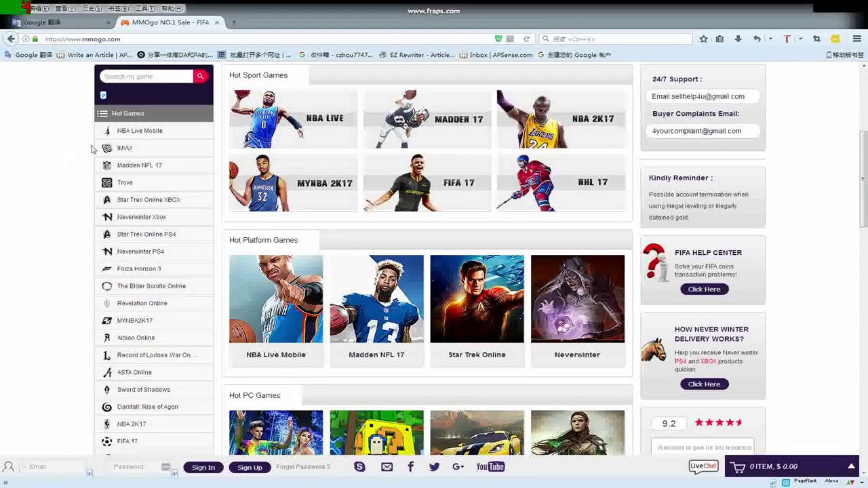Click the NBA 2K17 sport game banner
Viewport: 868px width, 488px height.
[x=560, y=119]
